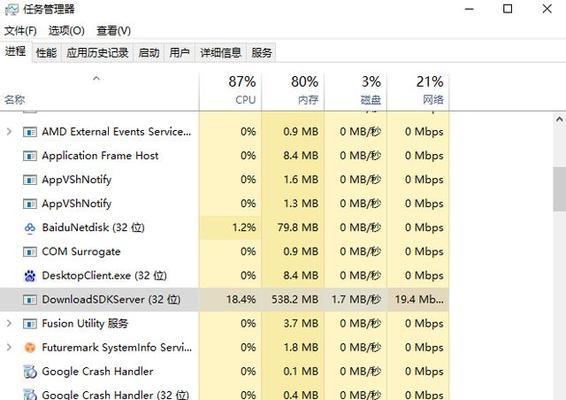Screen dimensions: 566x400
Task: Click the Task Manager title bar icon
Action: 12,9
